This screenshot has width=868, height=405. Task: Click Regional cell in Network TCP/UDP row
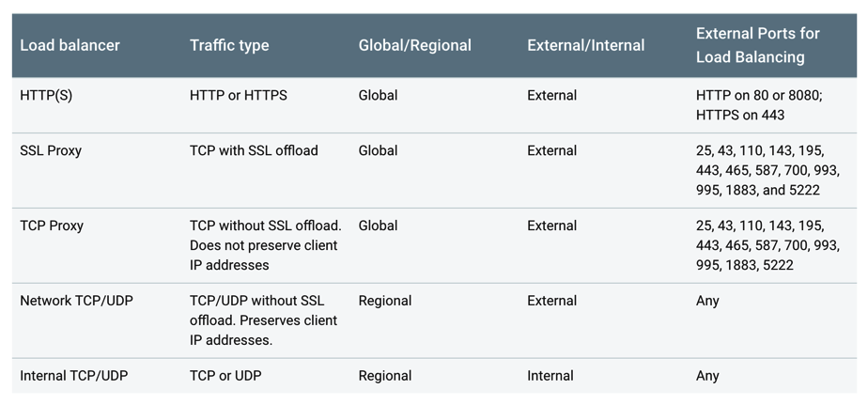(385, 301)
